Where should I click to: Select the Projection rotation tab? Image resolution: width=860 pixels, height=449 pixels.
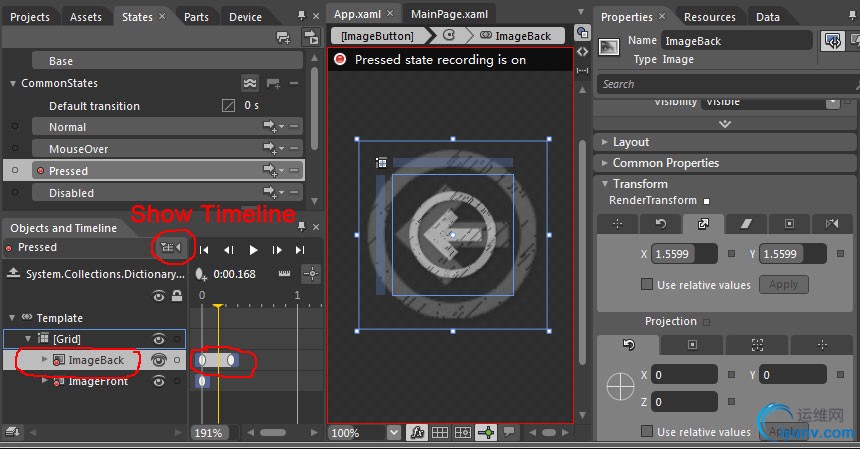[x=629, y=345]
